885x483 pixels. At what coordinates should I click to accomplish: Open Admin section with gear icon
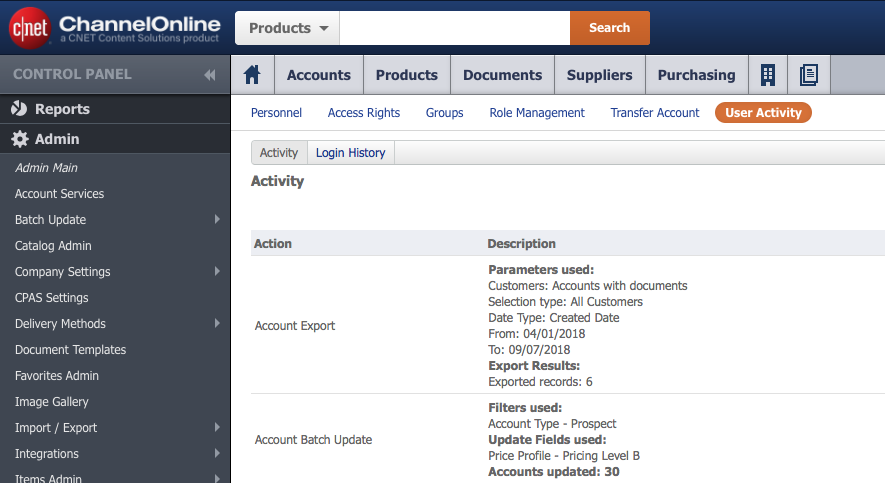(x=57, y=139)
